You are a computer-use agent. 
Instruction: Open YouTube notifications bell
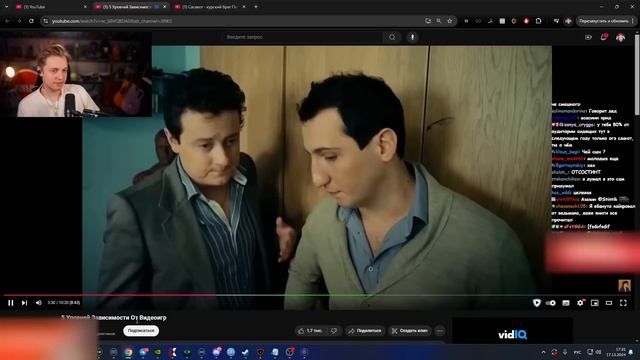click(604, 37)
